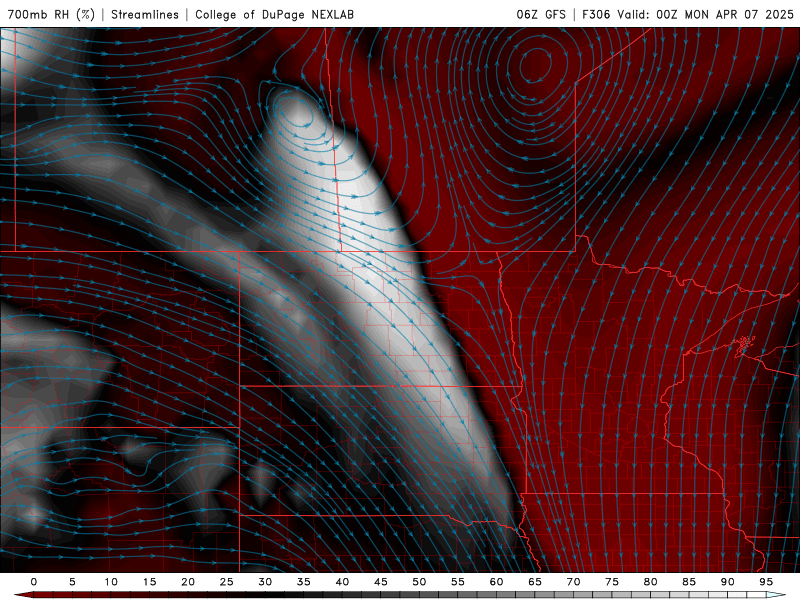
Task: Click the colorbar label '55'
Action: click(x=458, y=582)
